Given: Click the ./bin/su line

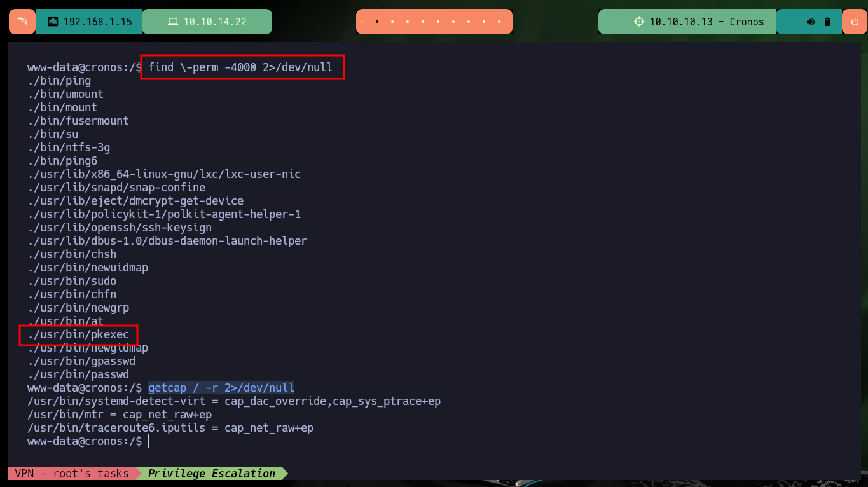Looking at the screenshot, I should pos(53,134).
